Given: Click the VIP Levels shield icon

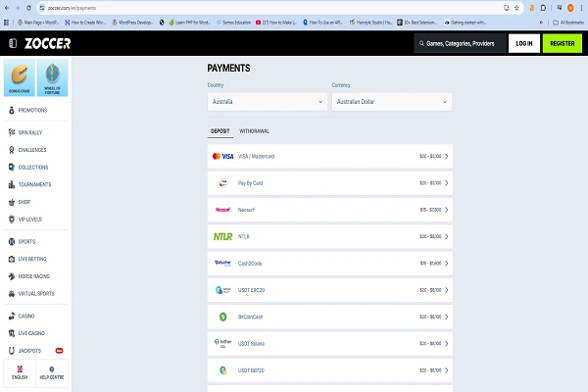Looking at the screenshot, I should pyautogui.click(x=12, y=220).
